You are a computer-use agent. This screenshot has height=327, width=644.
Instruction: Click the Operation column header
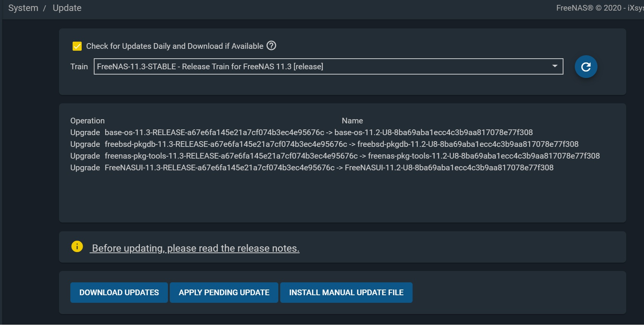(x=87, y=121)
